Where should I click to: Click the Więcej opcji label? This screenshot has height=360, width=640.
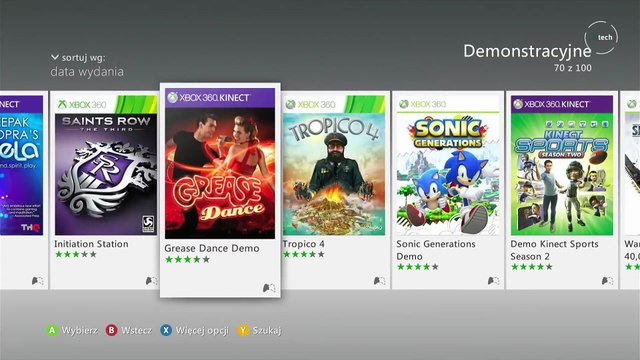(x=202, y=331)
